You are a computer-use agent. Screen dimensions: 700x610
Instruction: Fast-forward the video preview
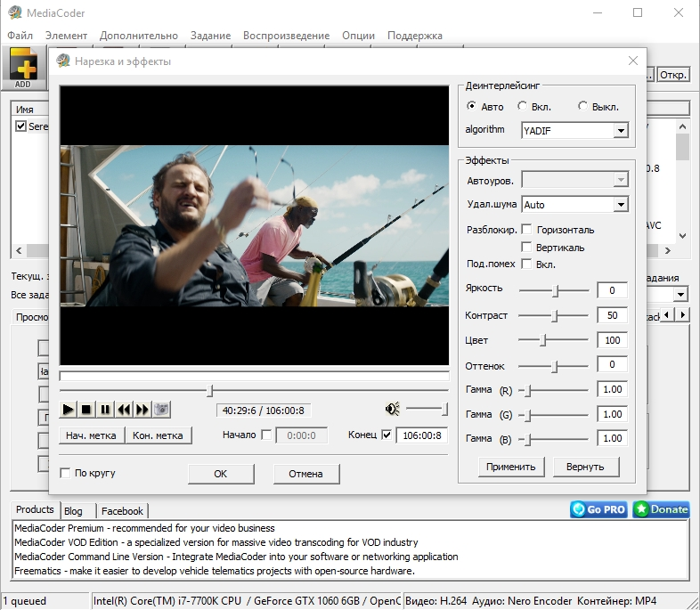coord(142,410)
